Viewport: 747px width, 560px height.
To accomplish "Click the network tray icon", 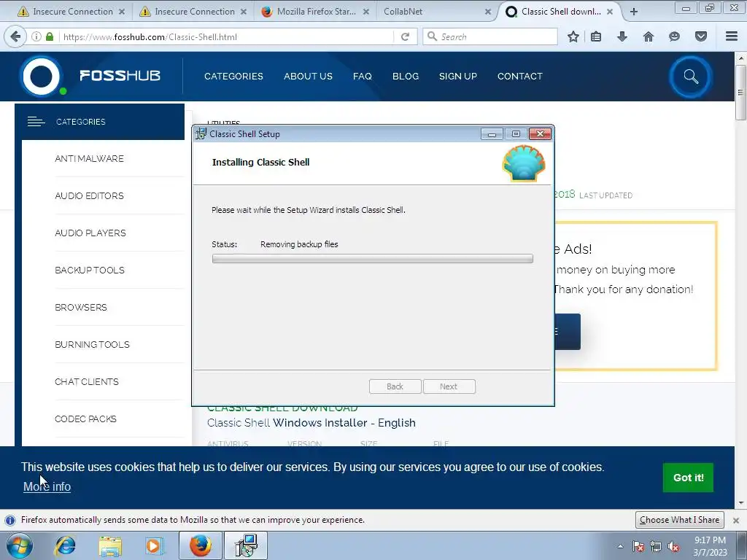I will click(656, 546).
